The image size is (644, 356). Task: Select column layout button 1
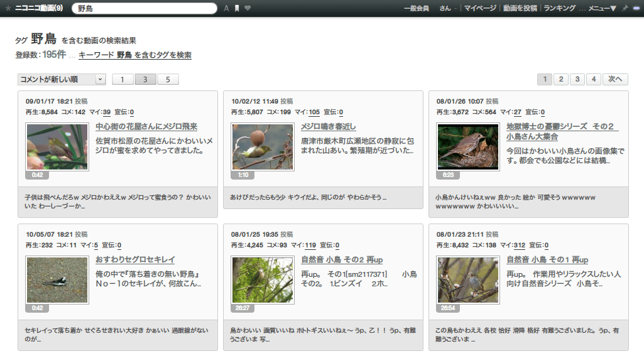[123, 79]
